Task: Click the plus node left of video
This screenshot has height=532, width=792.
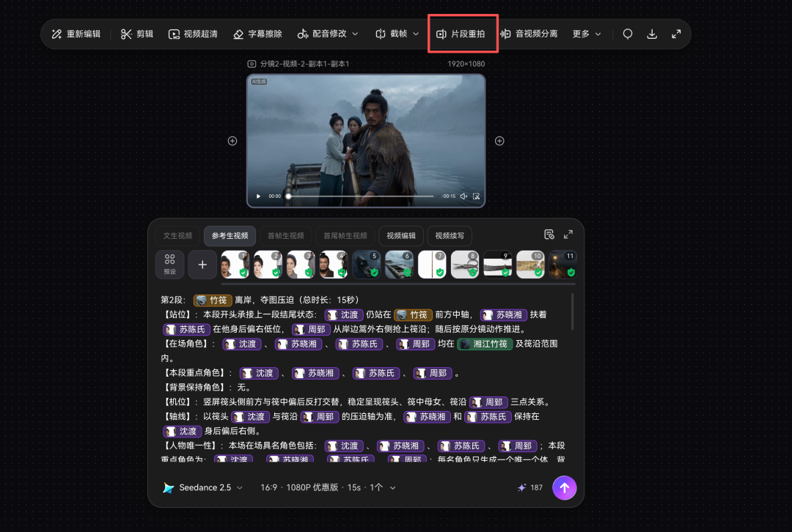Action: coord(232,141)
